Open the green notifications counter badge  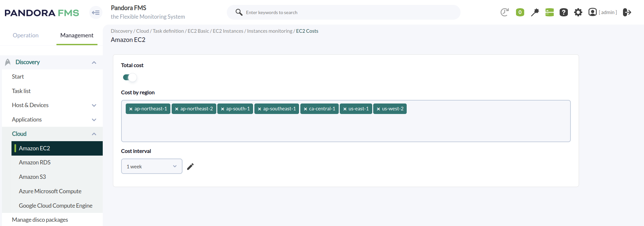pos(520,12)
